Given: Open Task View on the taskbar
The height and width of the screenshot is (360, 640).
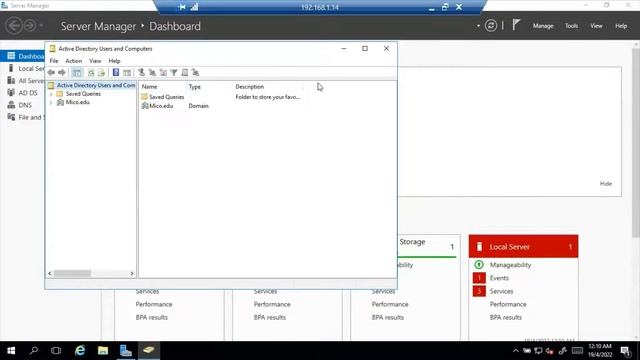Looking at the screenshot, I should [56, 351].
